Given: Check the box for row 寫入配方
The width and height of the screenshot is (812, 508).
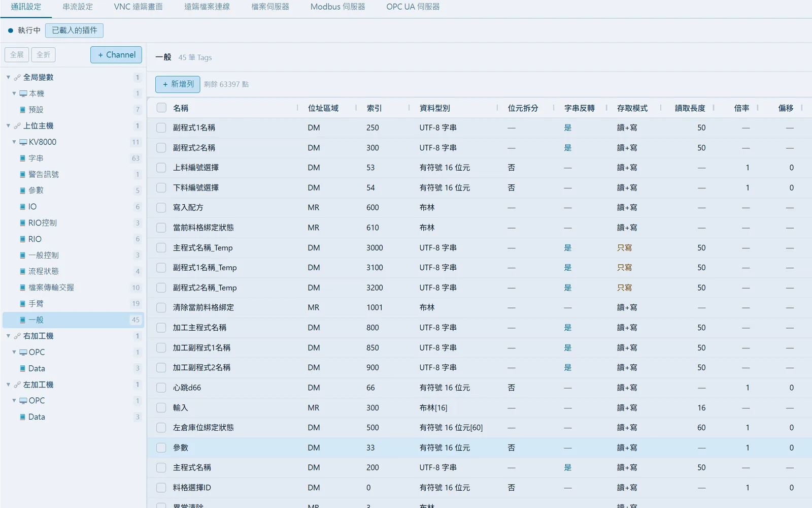Looking at the screenshot, I should (161, 208).
